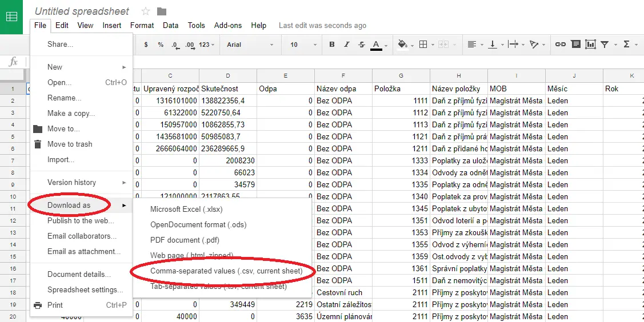The width and height of the screenshot is (644, 322).
Task: Choose Email as attachment...
Action: click(81, 251)
